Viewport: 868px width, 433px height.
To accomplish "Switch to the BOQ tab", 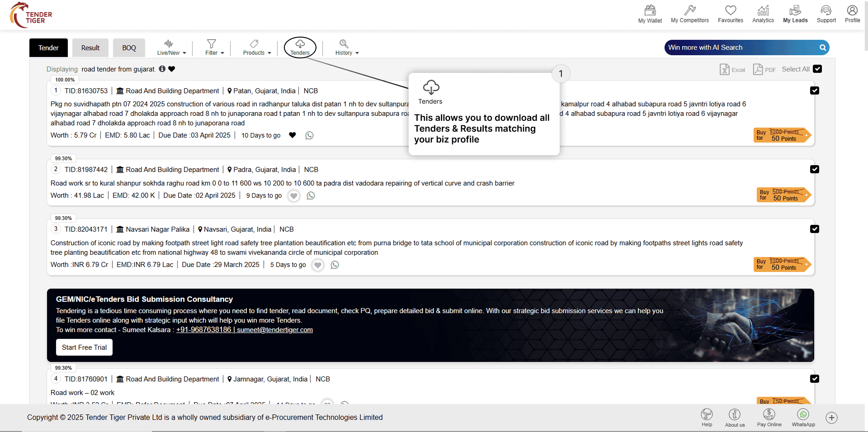I will coord(129,48).
